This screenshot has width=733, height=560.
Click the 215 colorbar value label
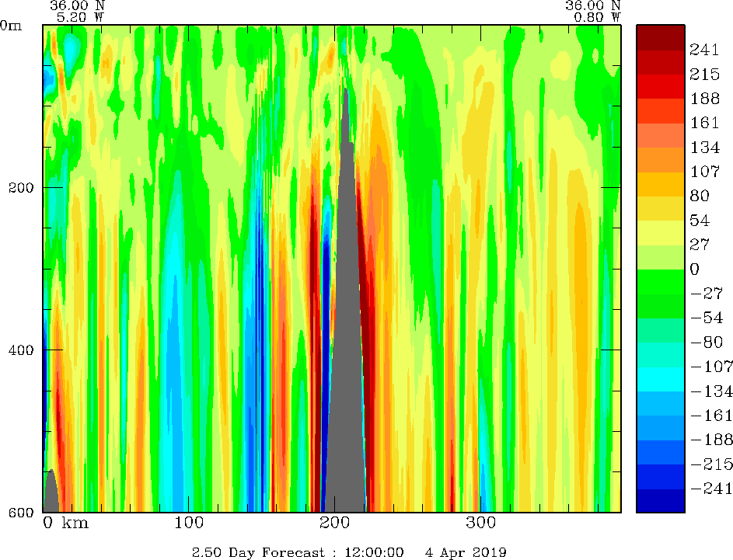704,74
